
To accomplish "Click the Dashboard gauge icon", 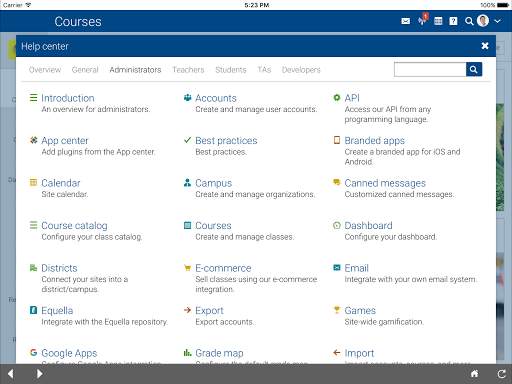I will pos(337,225).
